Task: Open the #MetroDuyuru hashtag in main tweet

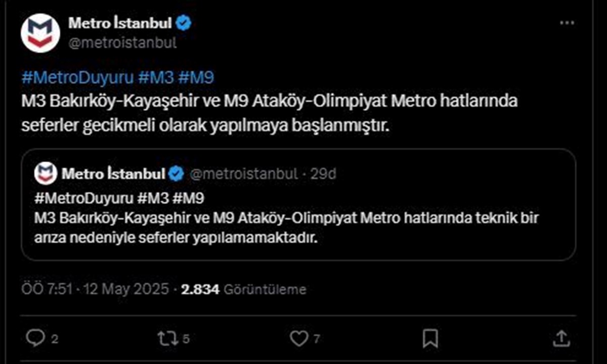Action: [78, 77]
